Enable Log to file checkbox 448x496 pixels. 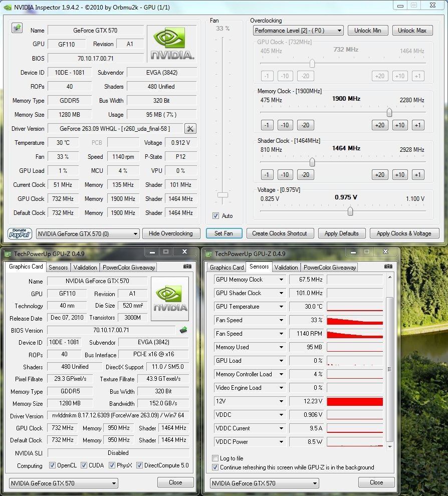(x=215, y=458)
